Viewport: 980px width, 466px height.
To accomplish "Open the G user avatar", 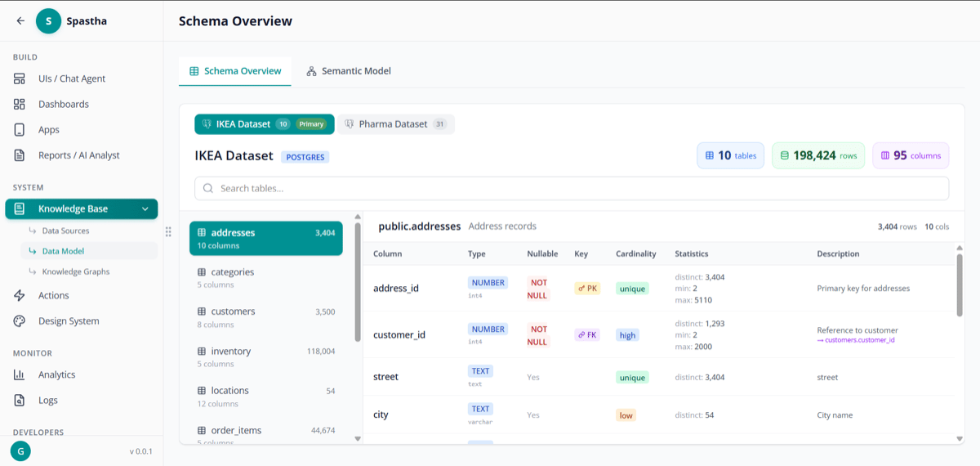I will pyautogui.click(x=20, y=450).
